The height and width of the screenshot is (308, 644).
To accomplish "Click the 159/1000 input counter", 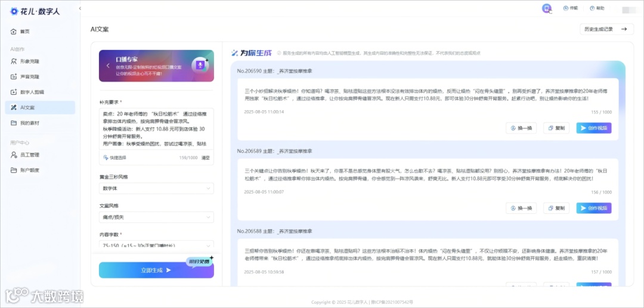I will tap(188, 157).
